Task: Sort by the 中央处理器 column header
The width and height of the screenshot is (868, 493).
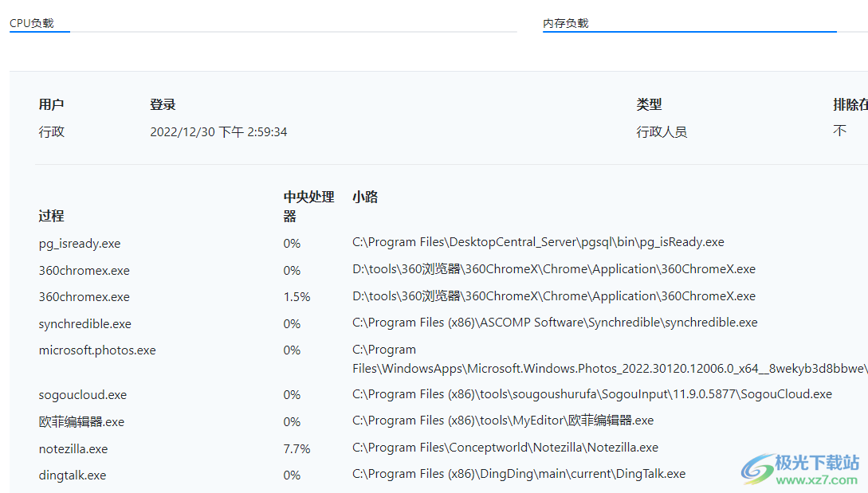Action: [308, 205]
